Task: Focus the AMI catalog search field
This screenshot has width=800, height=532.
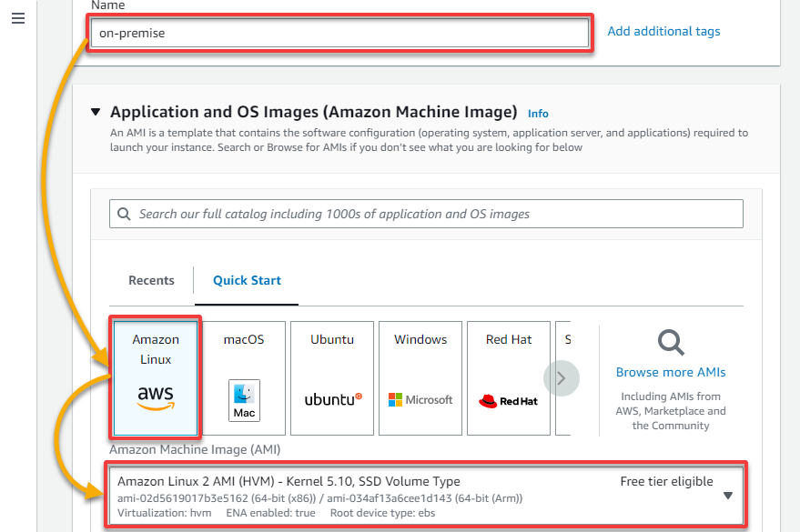Action: click(426, 214)
